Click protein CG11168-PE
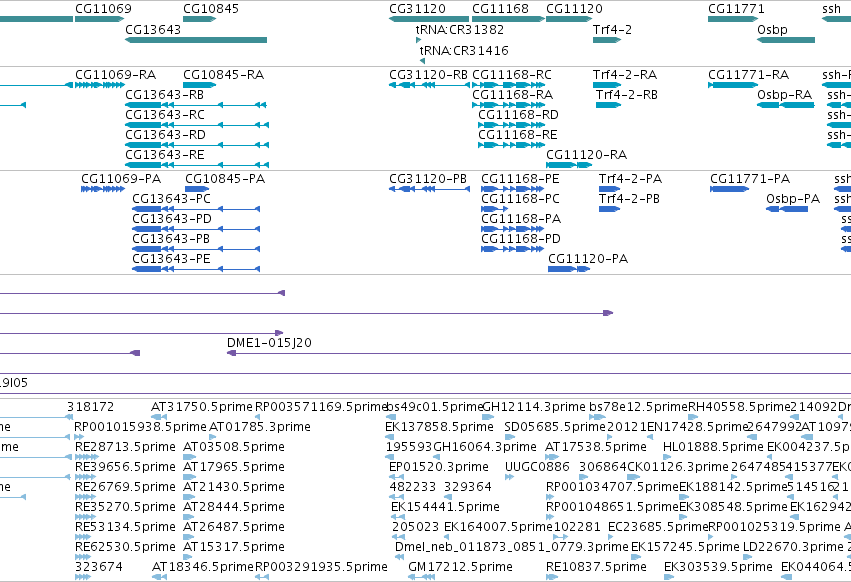Screen dimensions: 851x582 pos(520,179)
